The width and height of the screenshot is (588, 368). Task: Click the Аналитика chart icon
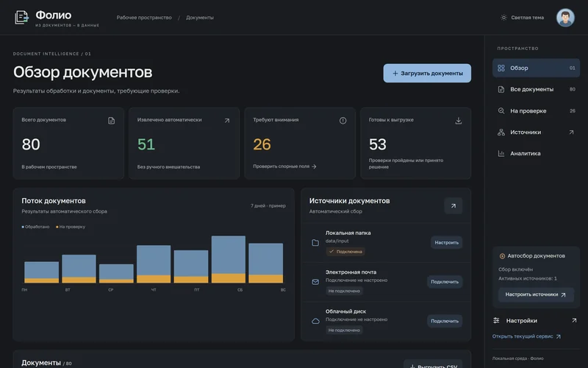(x=501, y=153)
